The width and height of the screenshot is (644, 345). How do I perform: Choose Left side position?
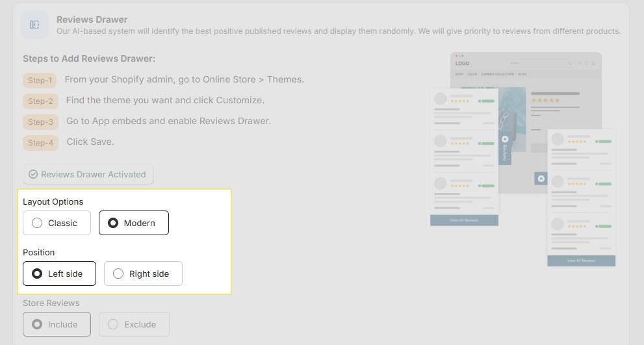60,274
